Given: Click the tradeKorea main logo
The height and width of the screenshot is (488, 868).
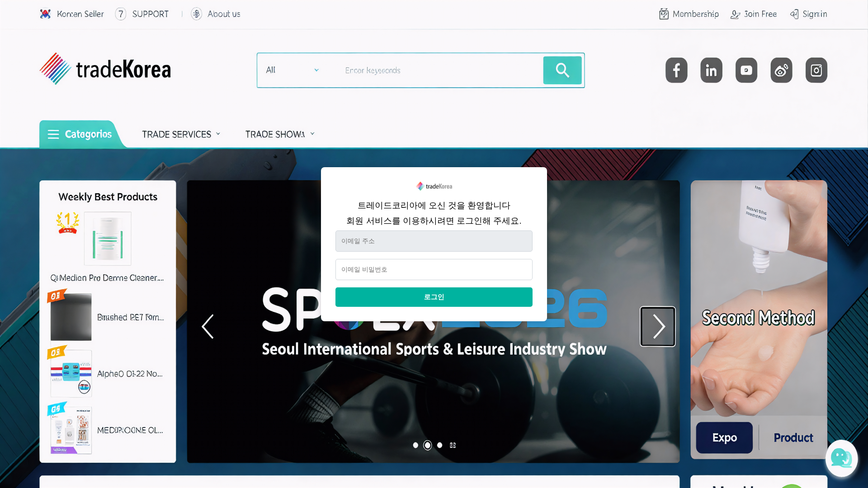Looking at the screenshot, I should tap(105, 69).
